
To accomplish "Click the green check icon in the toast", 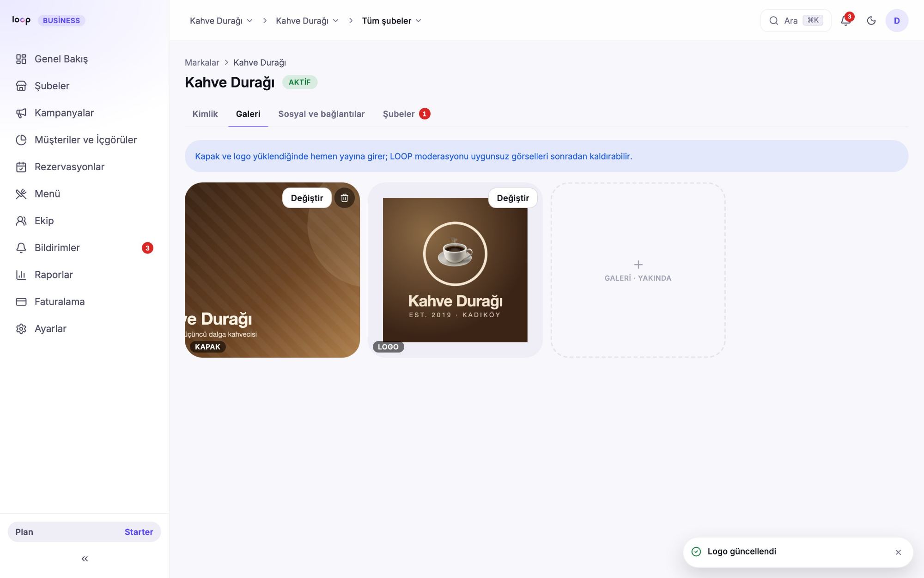I will tap(696, 552).
